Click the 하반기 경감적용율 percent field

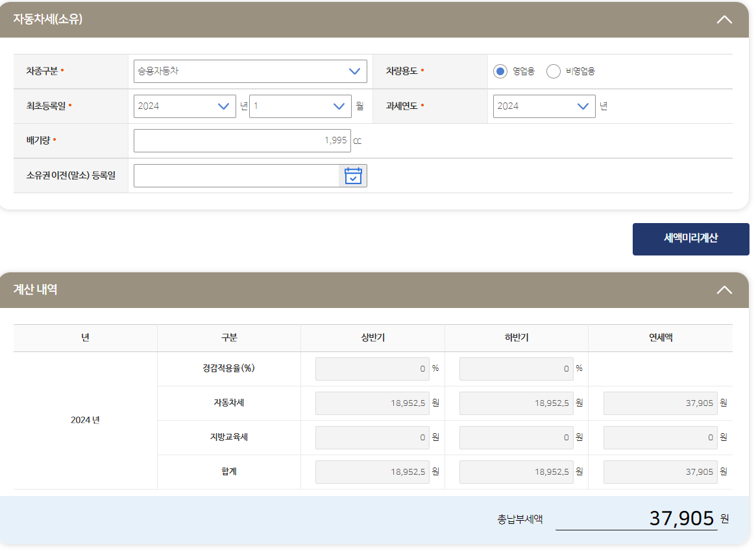tap(516, 368)
